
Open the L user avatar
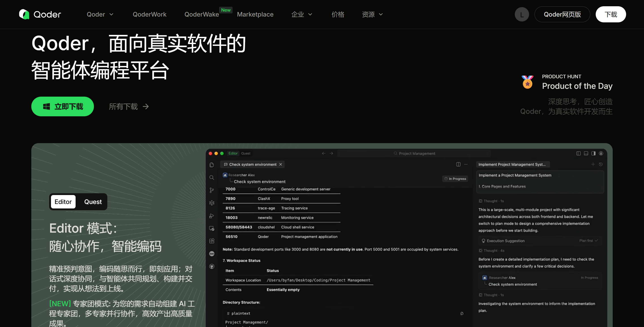coord(522,15)
